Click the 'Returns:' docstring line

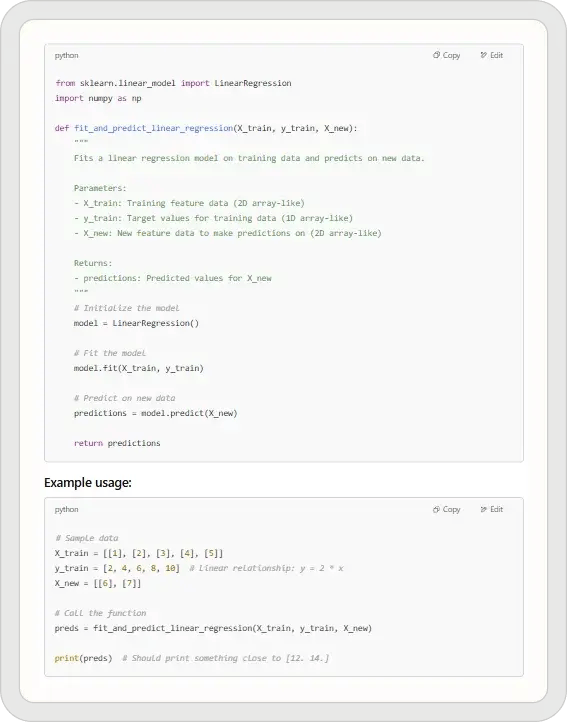[x=93, y=263]
